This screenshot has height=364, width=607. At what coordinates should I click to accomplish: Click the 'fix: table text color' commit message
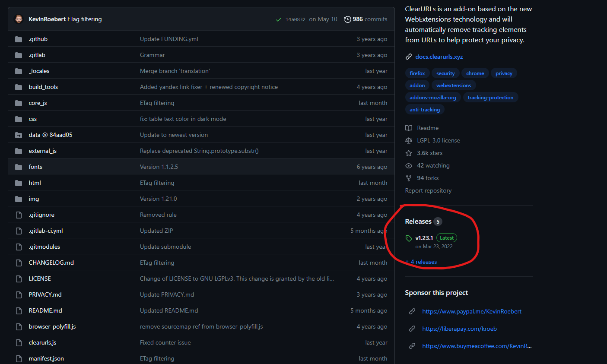pos(183,119)
